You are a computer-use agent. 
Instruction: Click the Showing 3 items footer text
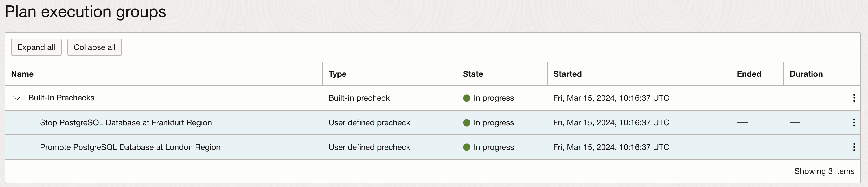tap(824, 171)
